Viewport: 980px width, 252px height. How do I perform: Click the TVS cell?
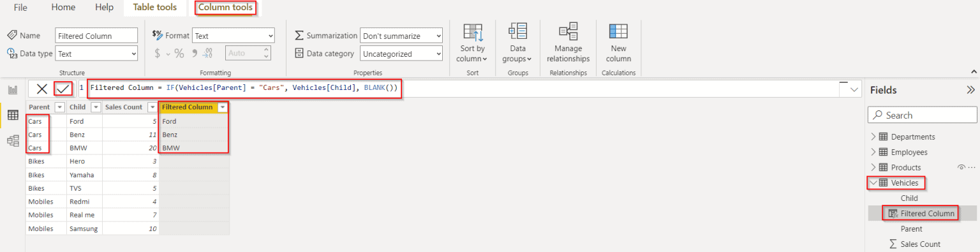pyautogui.click(x=84, y=188)
